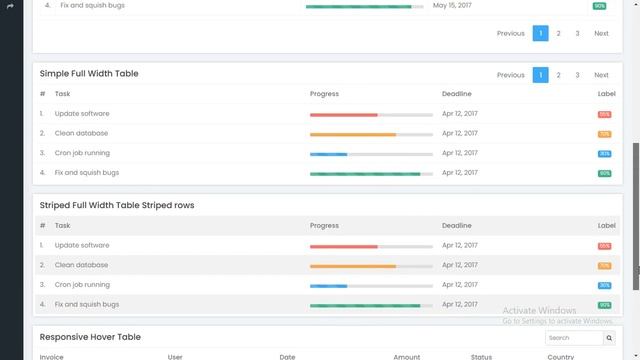This screenshot has width=640, height=360.
Task: Click the 'Simple Full Width Table' heading
Action: (x=89, y=73)
